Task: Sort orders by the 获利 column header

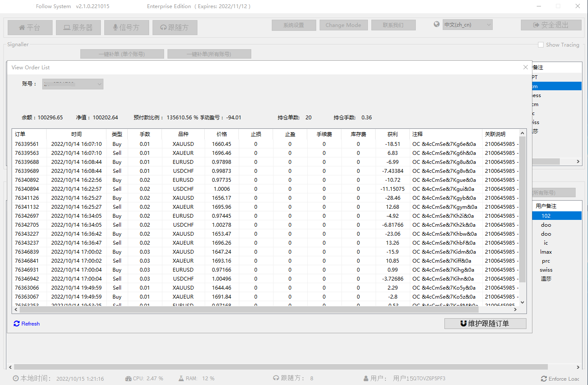Action: coord(392,134)
